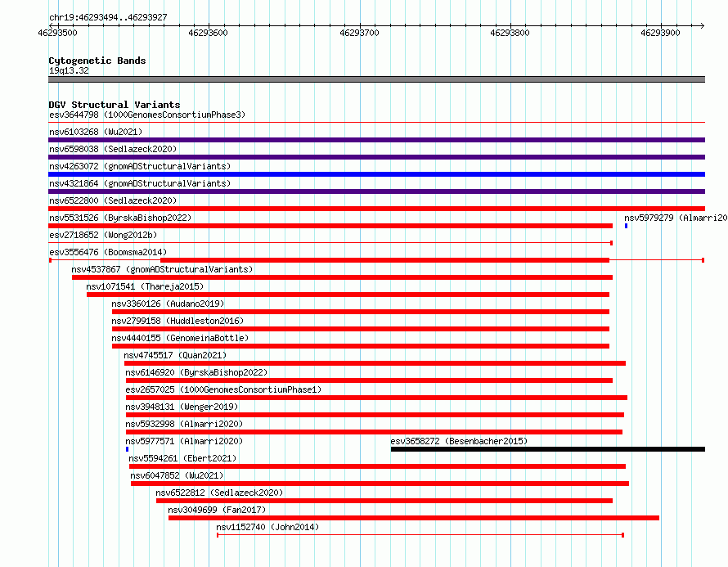Select the nsv6103268 (Wu2021) variant label

[96, 132]
